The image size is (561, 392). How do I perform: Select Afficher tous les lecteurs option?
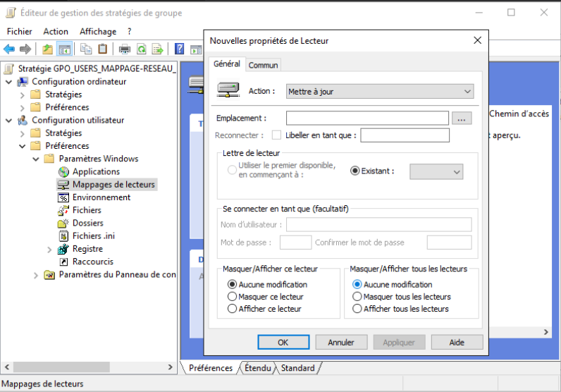357,308
